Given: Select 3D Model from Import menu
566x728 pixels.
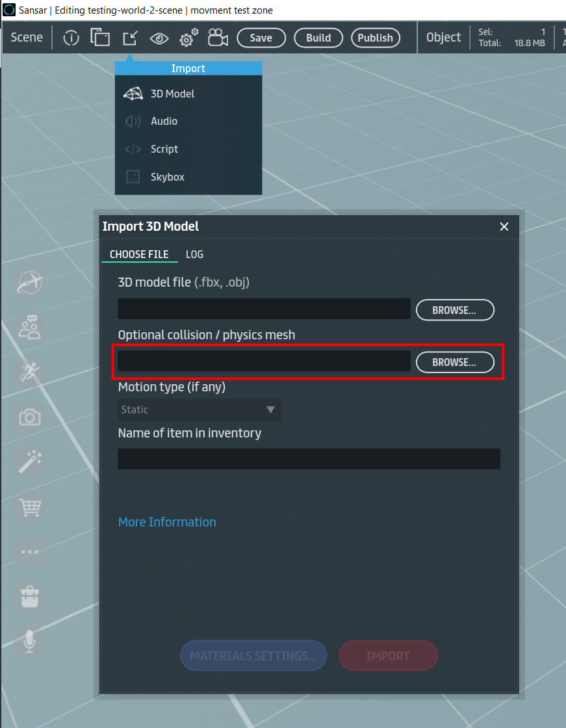Looking at the screenshot, I should pyautogui.click(x=172, y=94).
